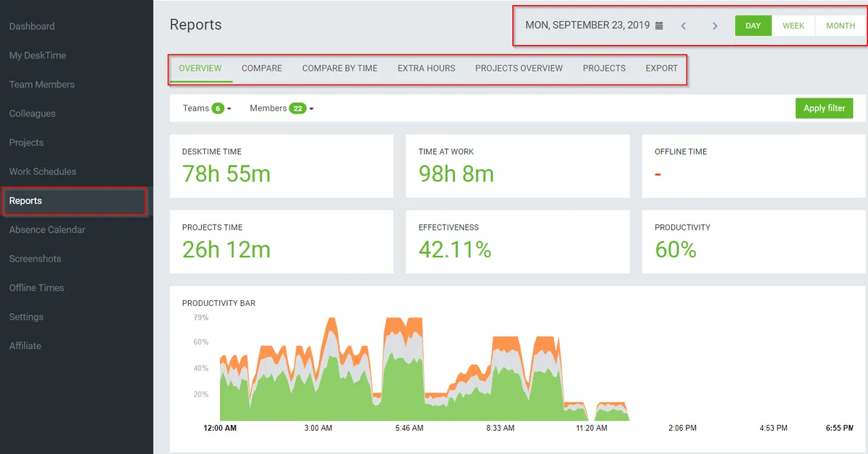Click the Productivity 60% card
Viewport: 868px width, 454px height.
pos(754,241)
